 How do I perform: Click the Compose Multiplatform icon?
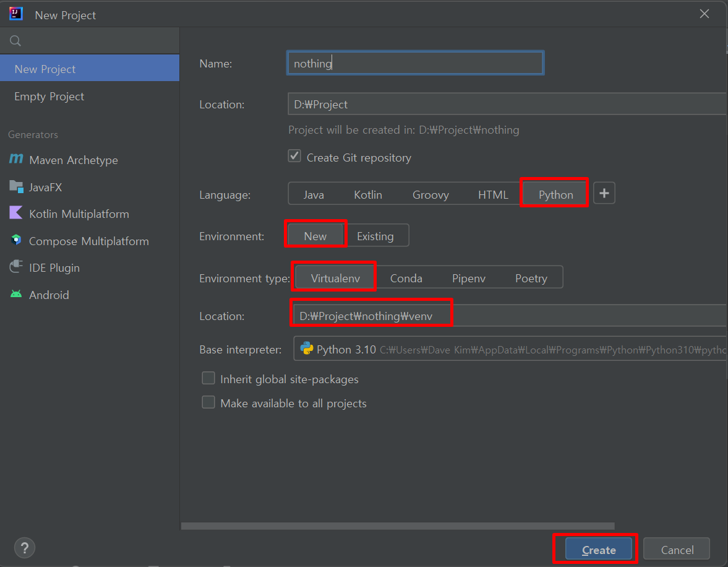pyautogui.click(x=16, y=240)
